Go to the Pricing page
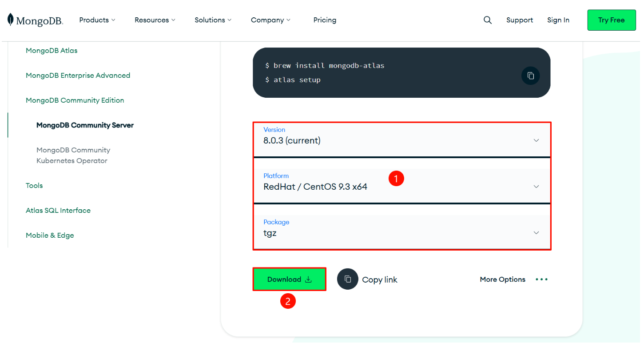 tap(325, 20)
